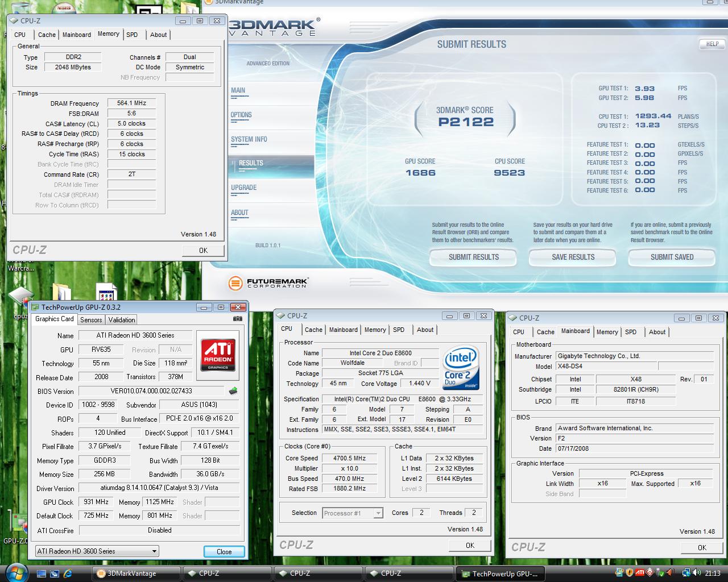Click the network tray icon
The image size is (728, 582).
point(686,573)
